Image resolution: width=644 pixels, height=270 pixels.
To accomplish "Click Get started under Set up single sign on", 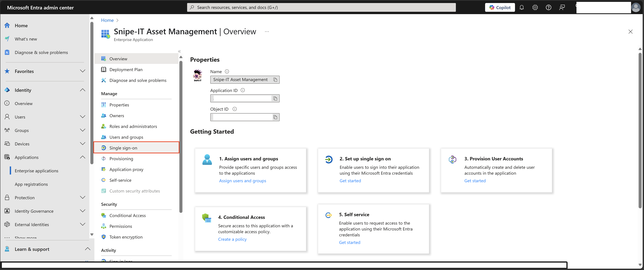I will pyautogui.click(x=350, y=181).
